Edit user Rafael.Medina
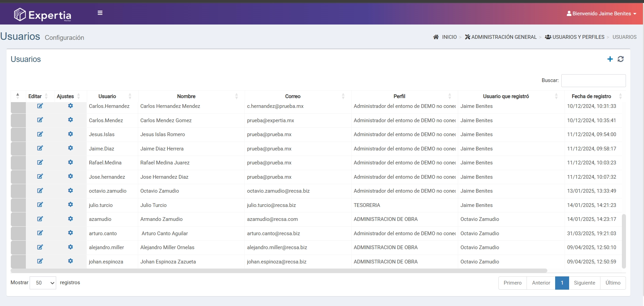This screenshot has height=306, width=644. (x=40, y=162)
